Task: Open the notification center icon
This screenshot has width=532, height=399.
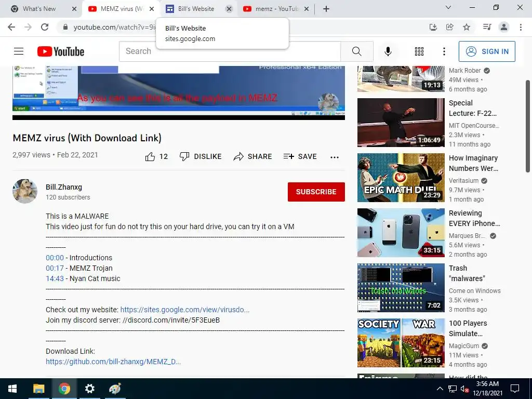Action: pyautogui.click(x=515, y=389)
